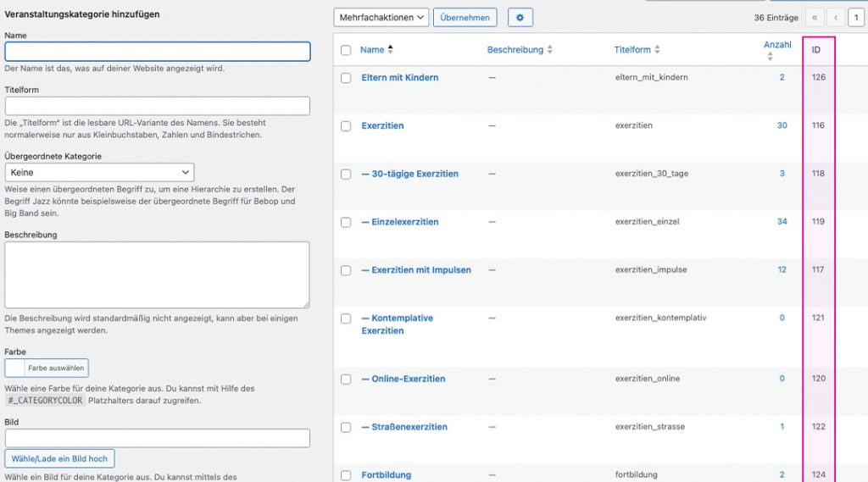
Task: Click the Wähle/Lade ein Bild hoch button
Action: point(59,458)
